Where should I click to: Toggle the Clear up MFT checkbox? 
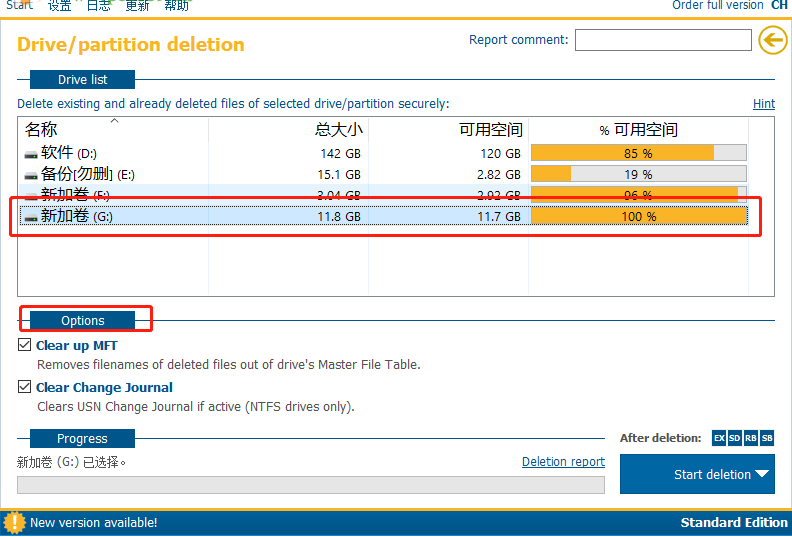click(x=24, y=345)
